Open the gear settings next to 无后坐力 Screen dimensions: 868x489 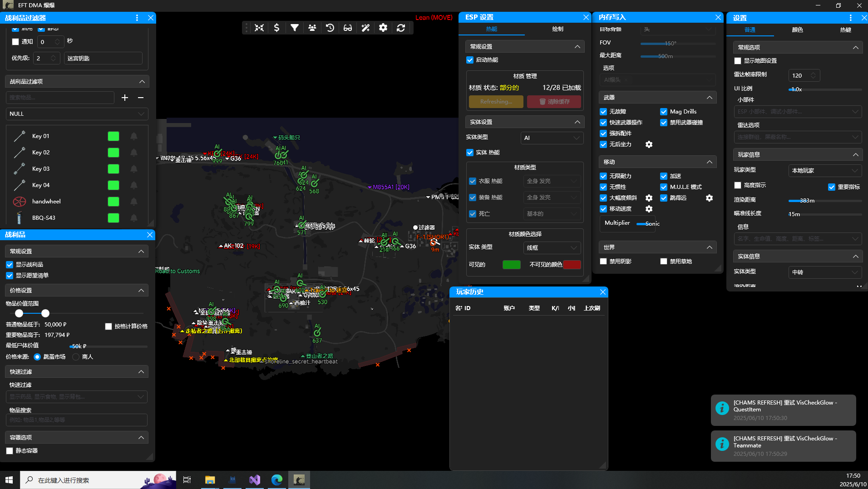point(649,144)
